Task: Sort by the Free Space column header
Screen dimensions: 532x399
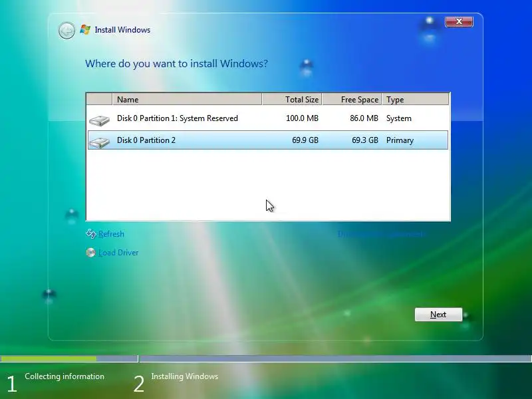Action: (x=352, y=99)
